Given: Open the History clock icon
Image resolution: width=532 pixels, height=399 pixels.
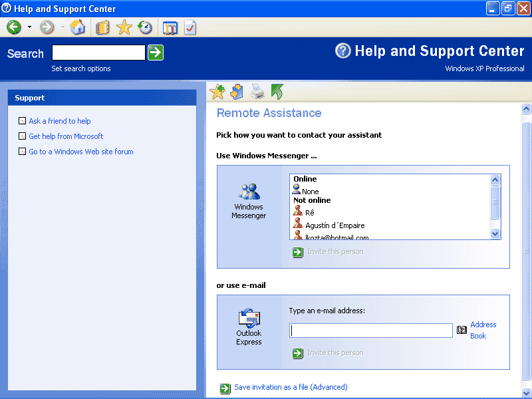Looking at the screenshot, I should 145,27.
